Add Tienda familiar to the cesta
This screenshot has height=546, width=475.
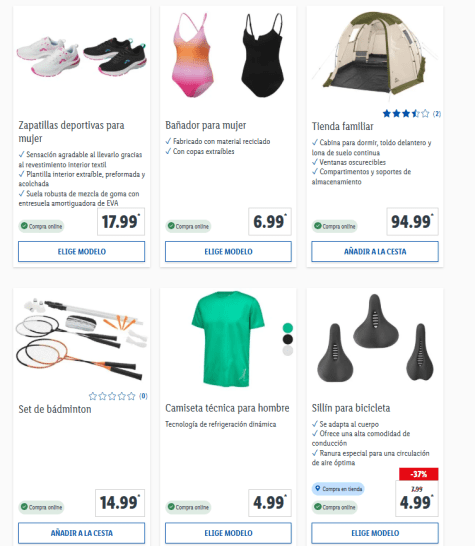coord(375,251)
